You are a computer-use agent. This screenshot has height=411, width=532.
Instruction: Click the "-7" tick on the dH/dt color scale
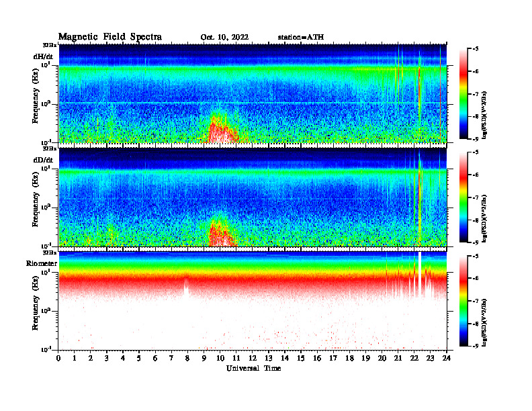pos(475,94)
